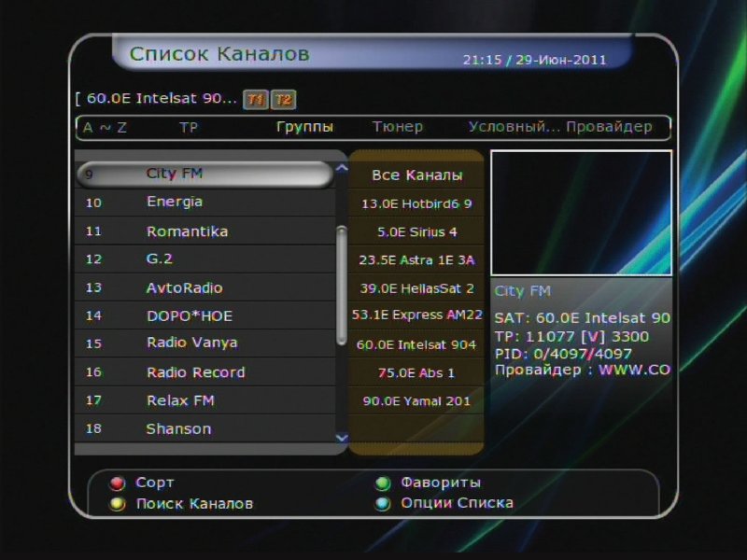This screenshot has width=747, height=560.
Task: Choose the 23.5E Astra 1E 3A group
Action: (416, 260)
